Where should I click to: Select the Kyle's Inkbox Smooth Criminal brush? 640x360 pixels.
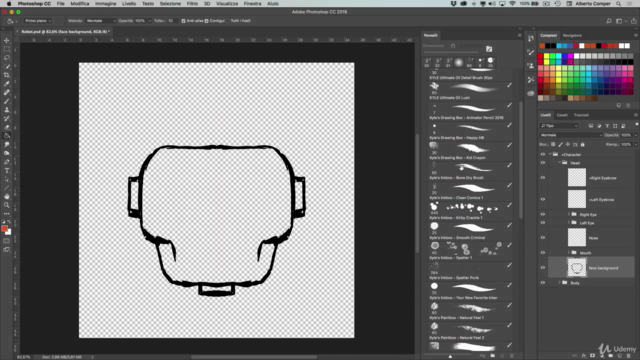471,231
